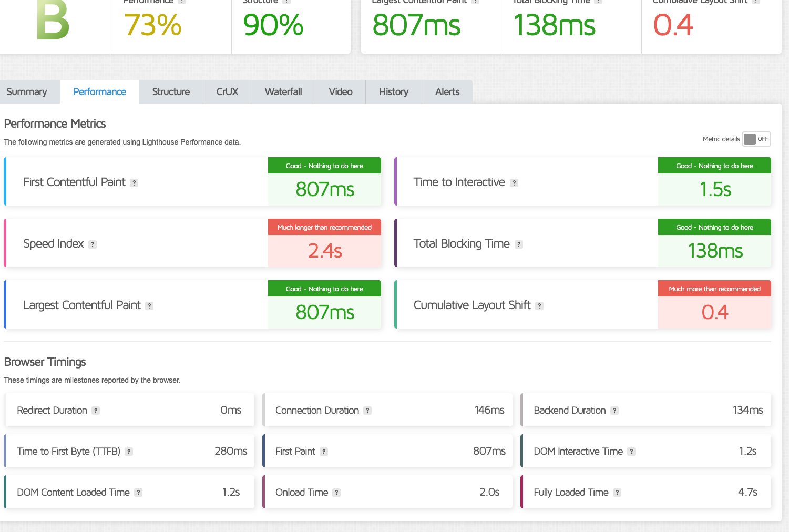Image resolution: width=789 pixels, height=532 pixels.
Task: Open the Structure tab
Action: pos(171,92)
